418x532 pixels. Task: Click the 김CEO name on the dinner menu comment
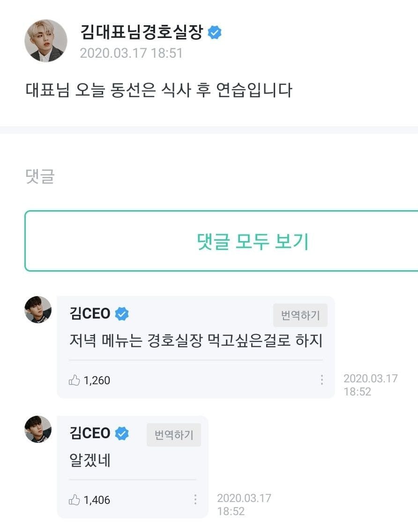point(90,314)
